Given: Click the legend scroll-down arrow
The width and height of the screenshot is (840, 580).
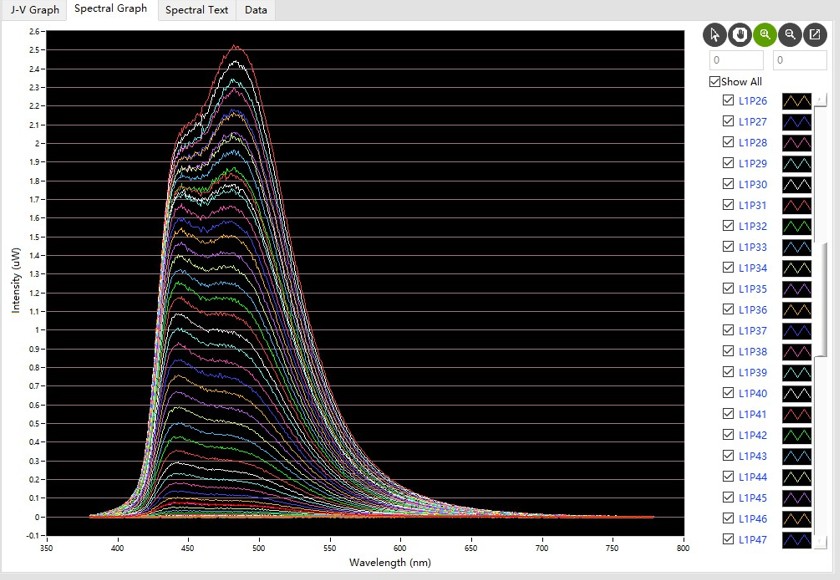Looking at the screenshot, I should (821, 541).
